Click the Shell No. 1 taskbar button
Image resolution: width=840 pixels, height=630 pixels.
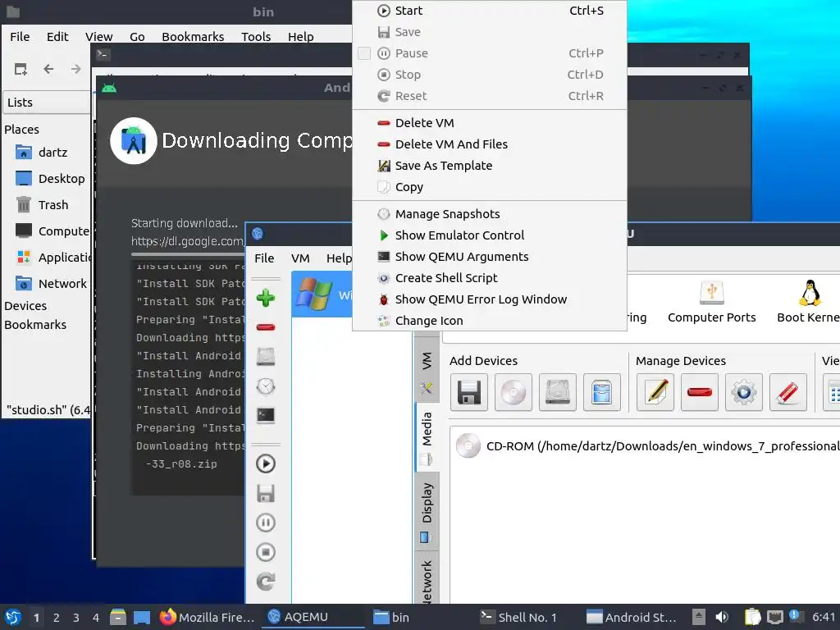tap(518, 617)
